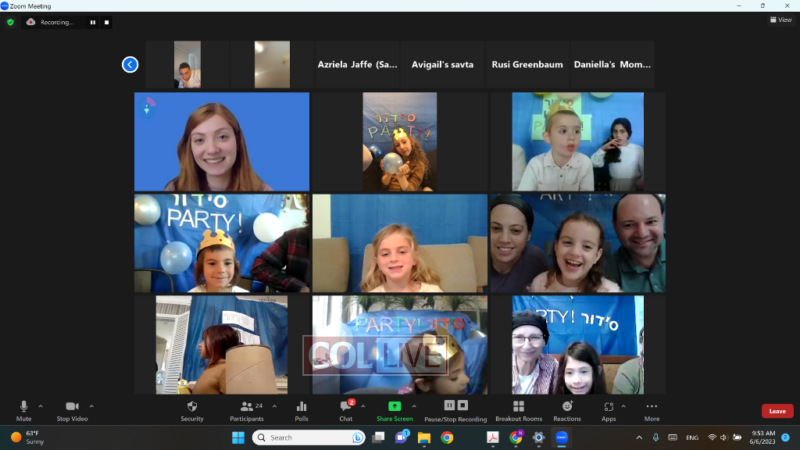
Task: Expand audio options arrow beside Mute
Action: coord(40,406)
